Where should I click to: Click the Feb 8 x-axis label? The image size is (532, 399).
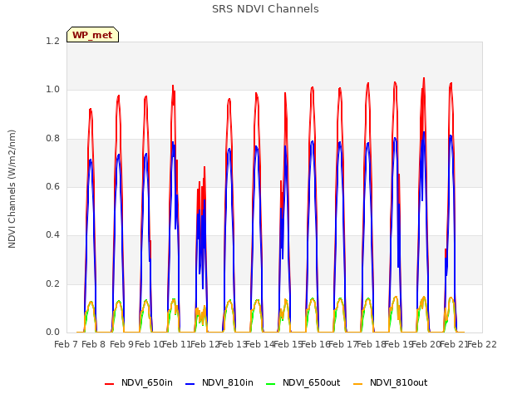click(94, 344)
